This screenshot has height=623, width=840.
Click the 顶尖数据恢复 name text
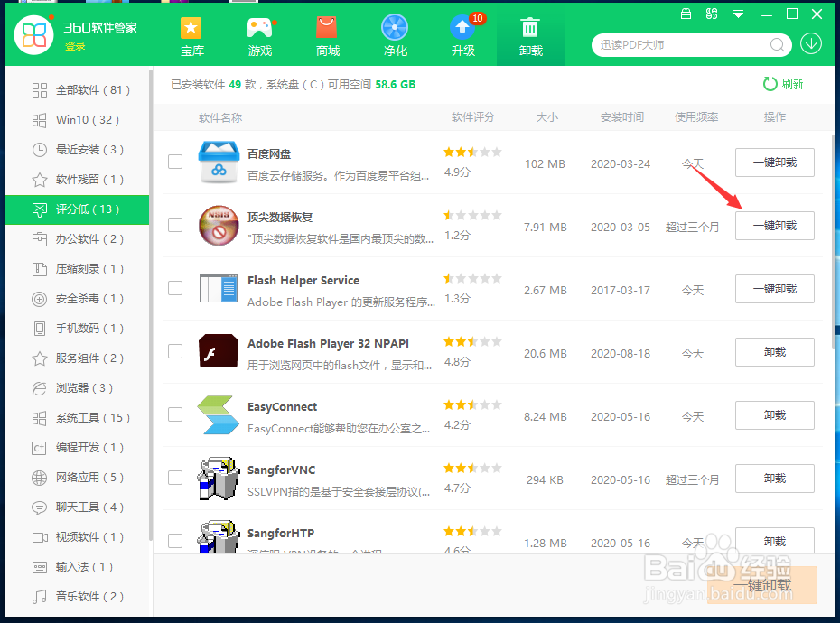coord(280,218)
